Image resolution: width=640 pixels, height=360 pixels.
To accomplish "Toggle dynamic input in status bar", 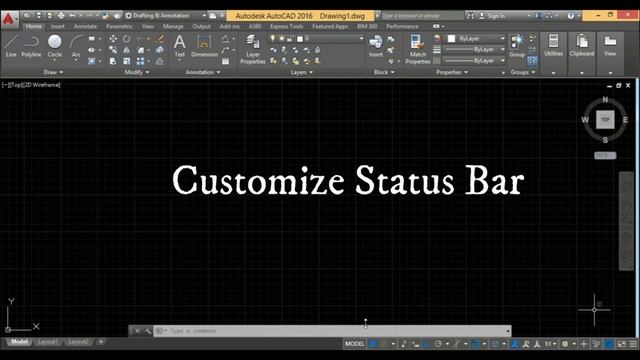I will (x=416, y=344).
